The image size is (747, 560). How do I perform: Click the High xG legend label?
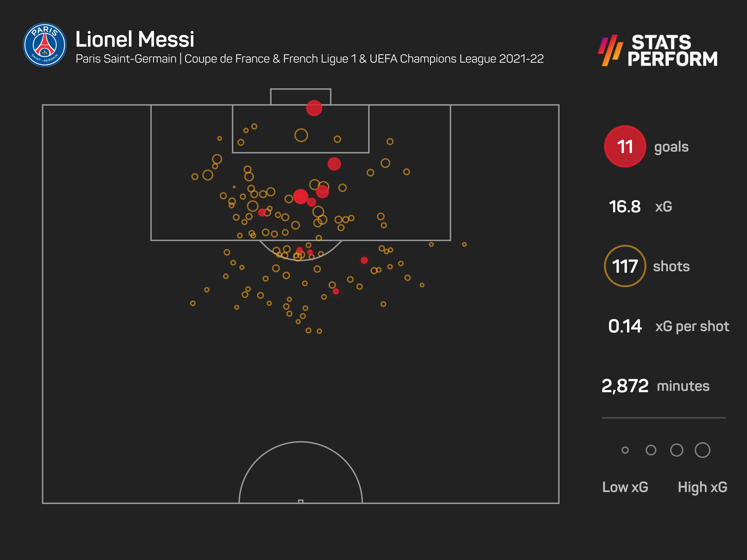click(x=702, y=487)
